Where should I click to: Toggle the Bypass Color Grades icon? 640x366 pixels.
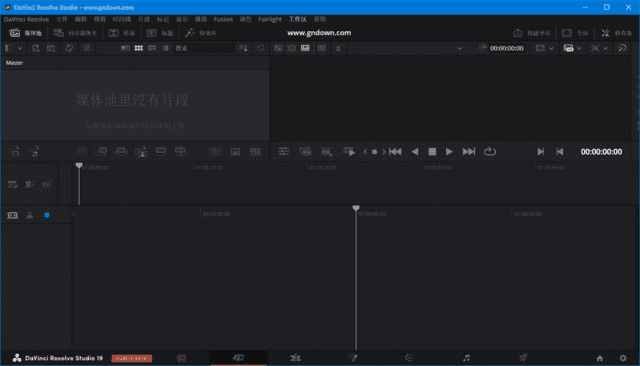pyautogui.click(x=622, y=48)
